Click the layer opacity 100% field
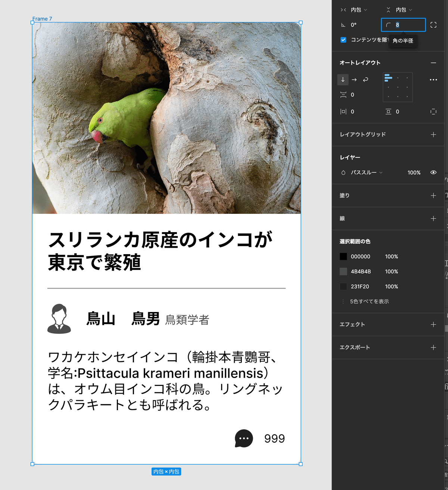Screen dimensions: 448x490 tap(414, 172)
